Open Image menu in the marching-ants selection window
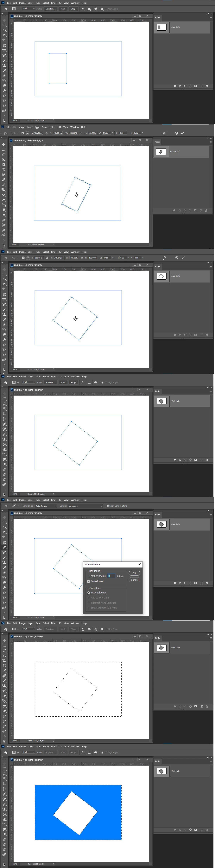This screenshot has height=868, width=215. (22, 623)
